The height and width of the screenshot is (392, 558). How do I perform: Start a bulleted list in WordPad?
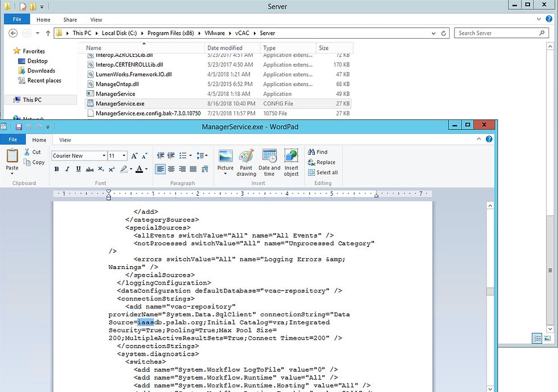click(x=183, y=156)
